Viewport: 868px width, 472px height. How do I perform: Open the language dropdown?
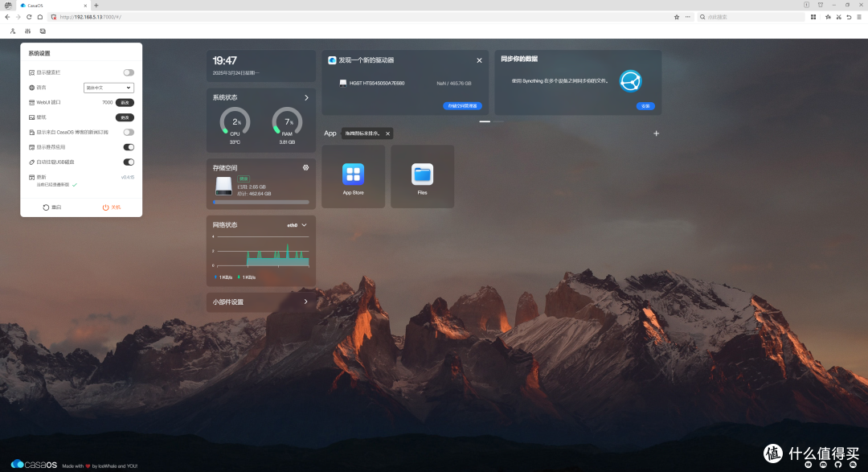click(108, 88)
